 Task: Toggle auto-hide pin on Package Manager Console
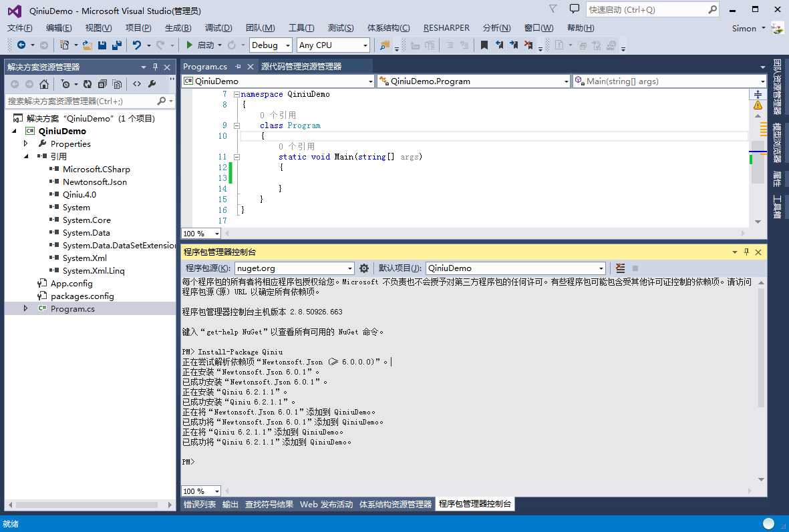coord(746,252)
